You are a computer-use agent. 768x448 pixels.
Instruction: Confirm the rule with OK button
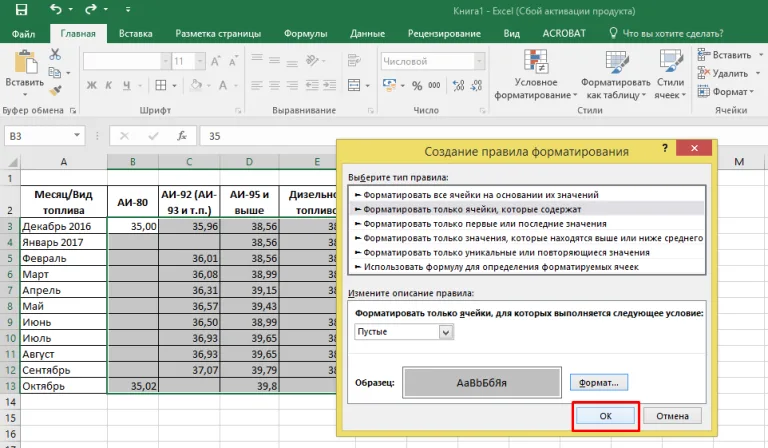tap(605, 416)
